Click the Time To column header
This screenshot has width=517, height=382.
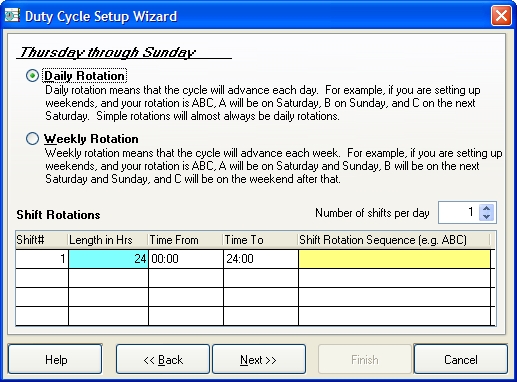[260, 240]
